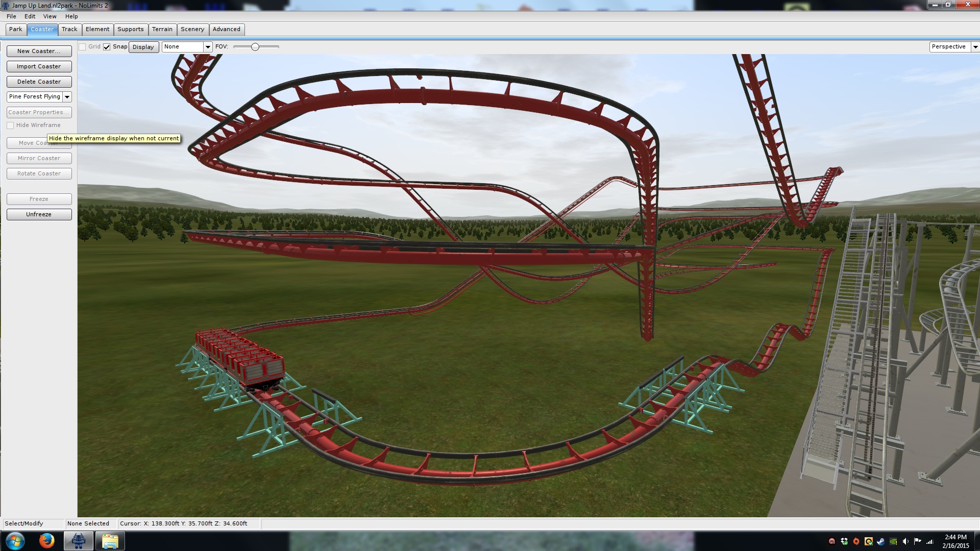Viewport: 980px width, 551px height.
Task: Click the Unfreeze button
Action: [x=39, y=215]
